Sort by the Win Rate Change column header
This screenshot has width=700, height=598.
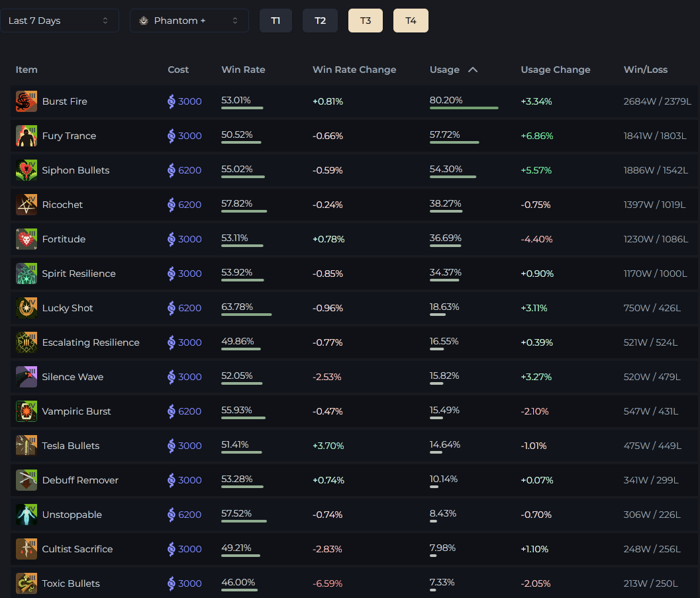[x=354, y=70]
